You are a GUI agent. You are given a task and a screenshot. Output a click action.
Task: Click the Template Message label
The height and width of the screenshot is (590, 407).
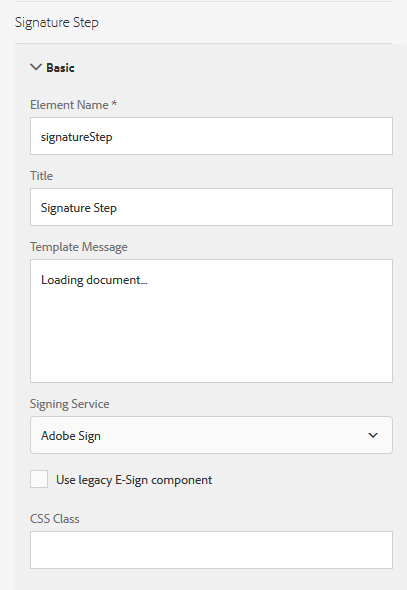click(x=79, y=247)
